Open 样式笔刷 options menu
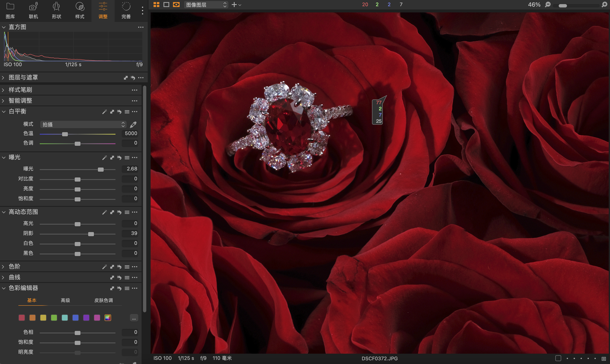Image resolution: width=610 pixels, height=364 pixels. pos(134,90)
